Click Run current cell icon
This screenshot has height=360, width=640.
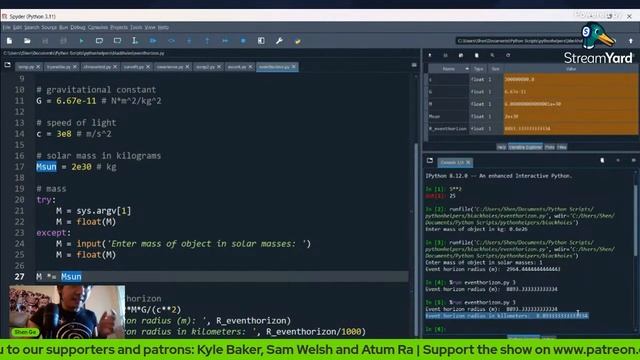tap(99, 41)
